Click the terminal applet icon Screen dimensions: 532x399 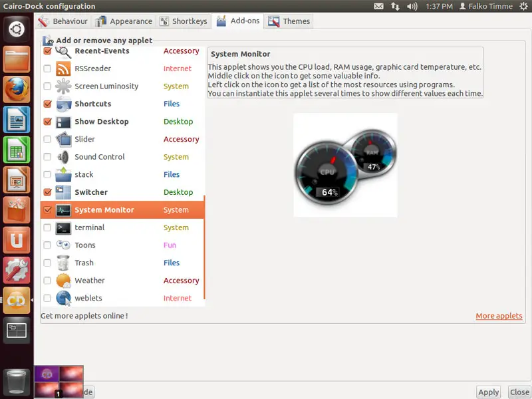[x=63, y=227]
